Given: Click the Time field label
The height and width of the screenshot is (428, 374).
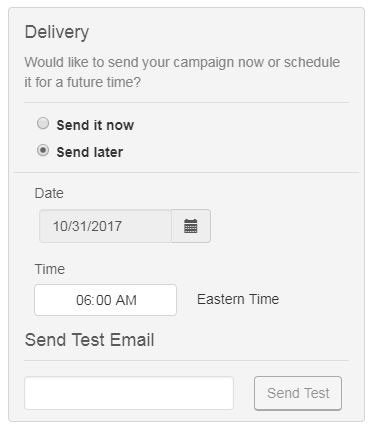Looking at the screenshot, I should click(x=50, y=269).
